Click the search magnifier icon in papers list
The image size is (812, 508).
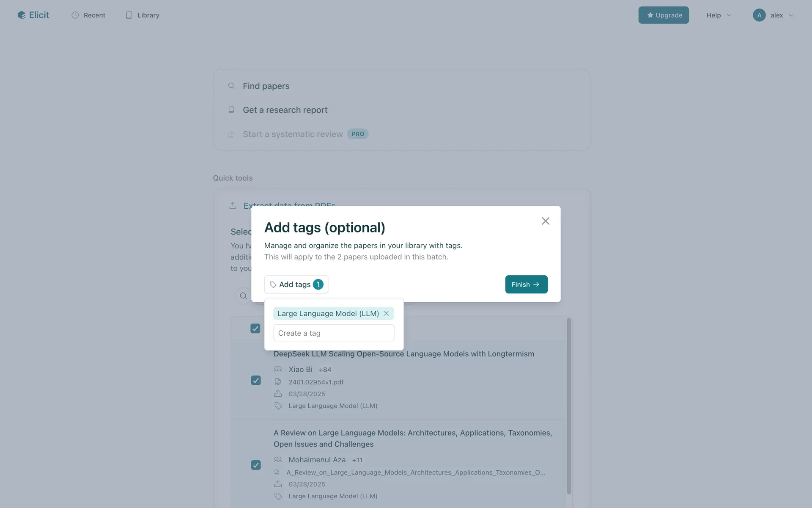[x=243, y=296]
